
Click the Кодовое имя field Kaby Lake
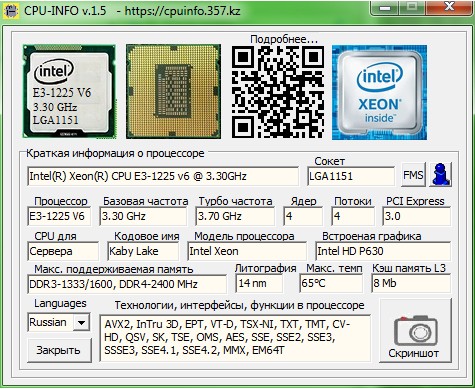click(x=143, y=251)
